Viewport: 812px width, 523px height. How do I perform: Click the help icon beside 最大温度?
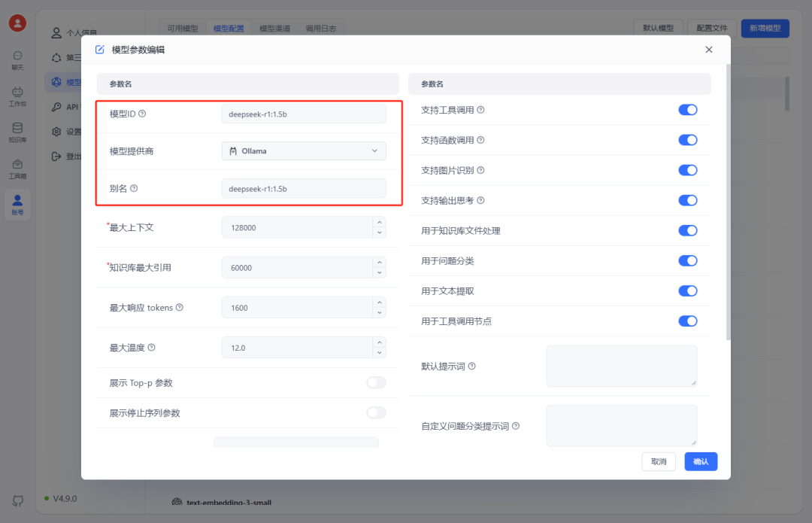(x=151, y=347)
